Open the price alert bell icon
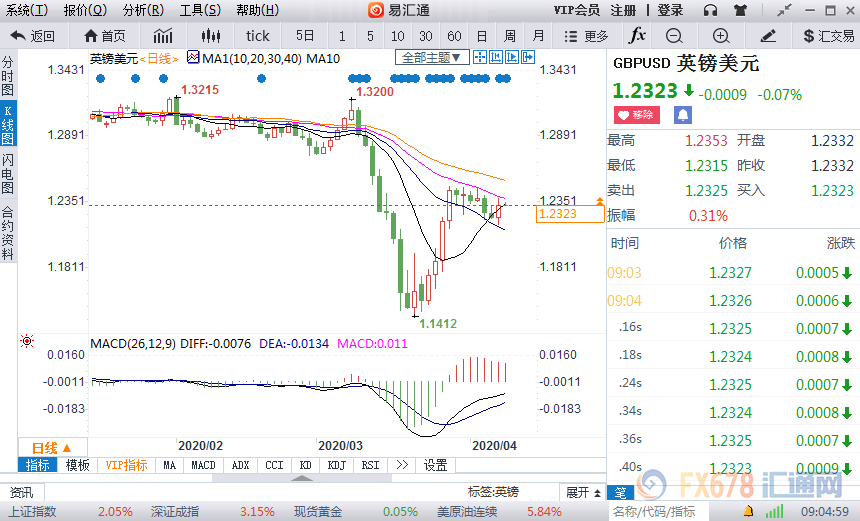Viewport: 860px width, 521px height. pyautogui.click(x=682, y=115)
